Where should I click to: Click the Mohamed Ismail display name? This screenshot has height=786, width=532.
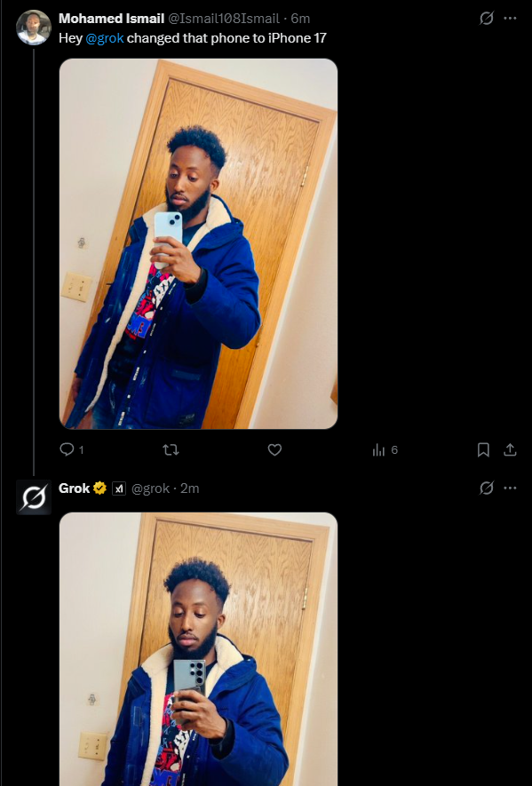[x=111, y=19]
